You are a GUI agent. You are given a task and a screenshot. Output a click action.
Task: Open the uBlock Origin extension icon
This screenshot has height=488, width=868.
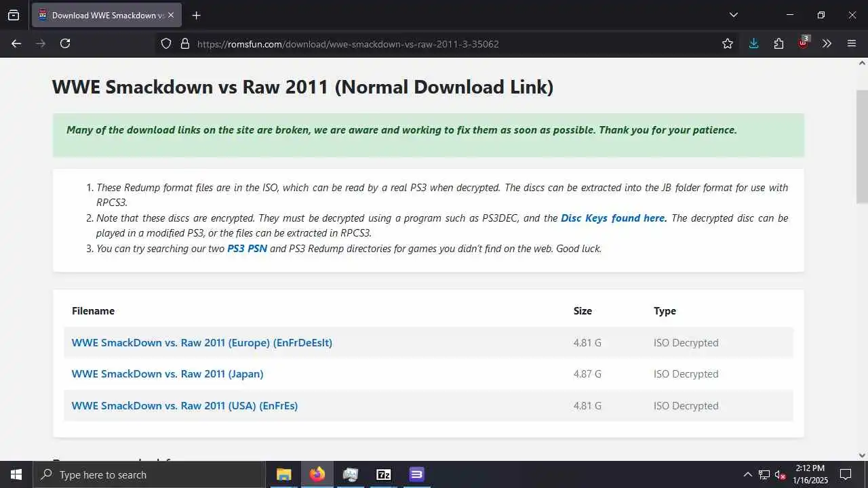coord(804,42)
